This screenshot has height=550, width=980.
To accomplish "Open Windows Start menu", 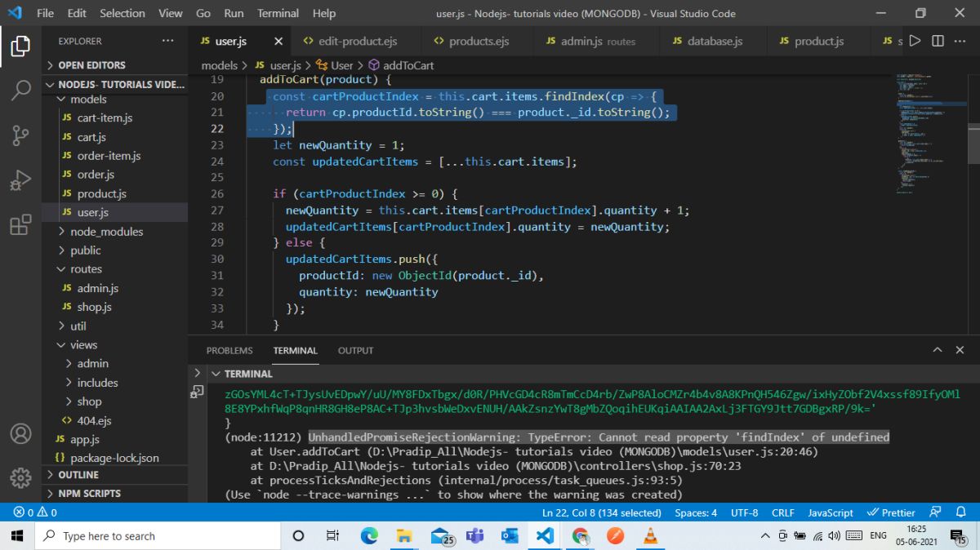I will click(x=17, y=536).
